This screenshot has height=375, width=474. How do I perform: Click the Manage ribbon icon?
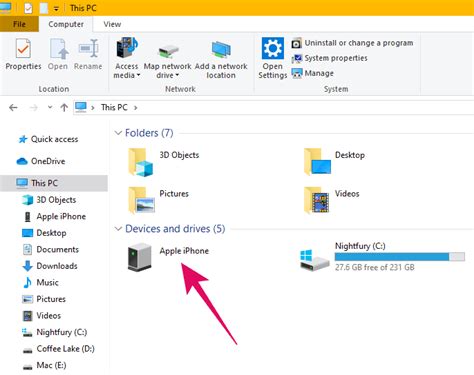coord(296,73)
